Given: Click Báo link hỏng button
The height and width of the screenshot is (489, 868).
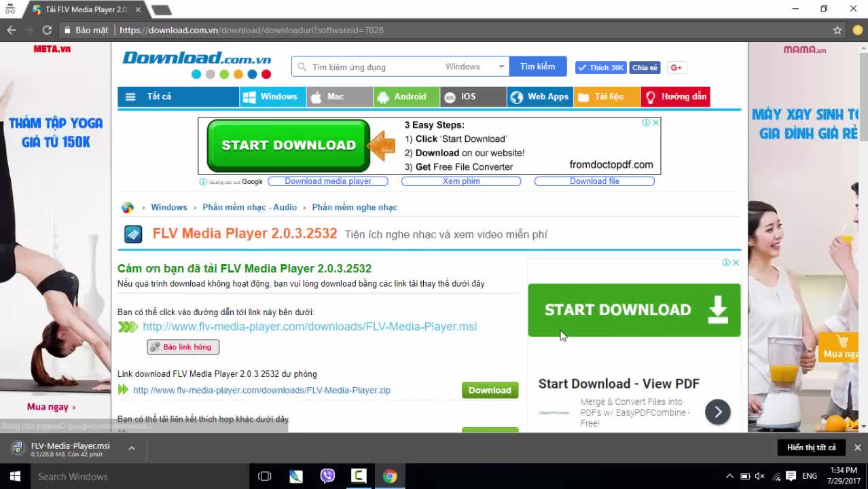Looking at the screenshot, I should 183,347.
